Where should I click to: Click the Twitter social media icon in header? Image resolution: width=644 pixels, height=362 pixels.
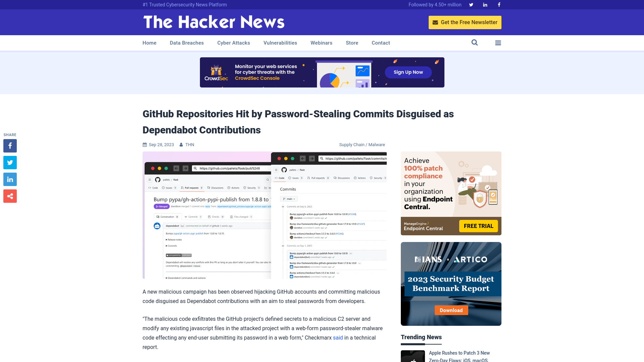point(471,4)
